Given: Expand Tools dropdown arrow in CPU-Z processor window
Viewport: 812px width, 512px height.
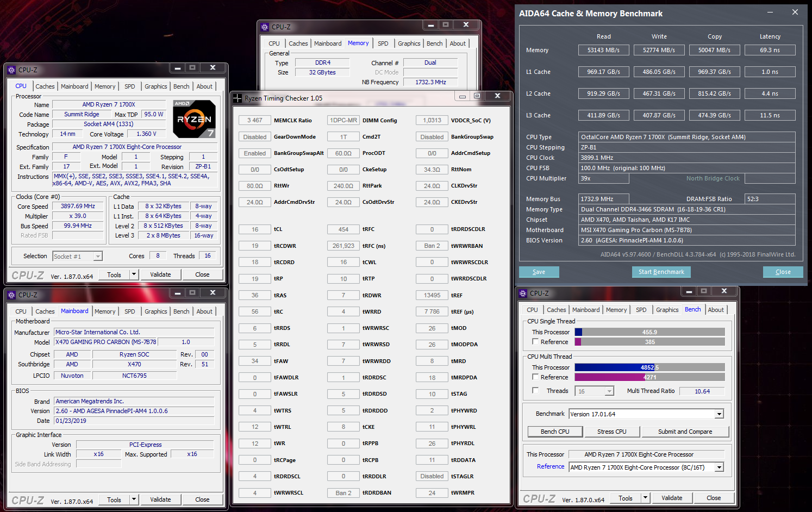Looking at the screenshot, I should pos(134,274).
